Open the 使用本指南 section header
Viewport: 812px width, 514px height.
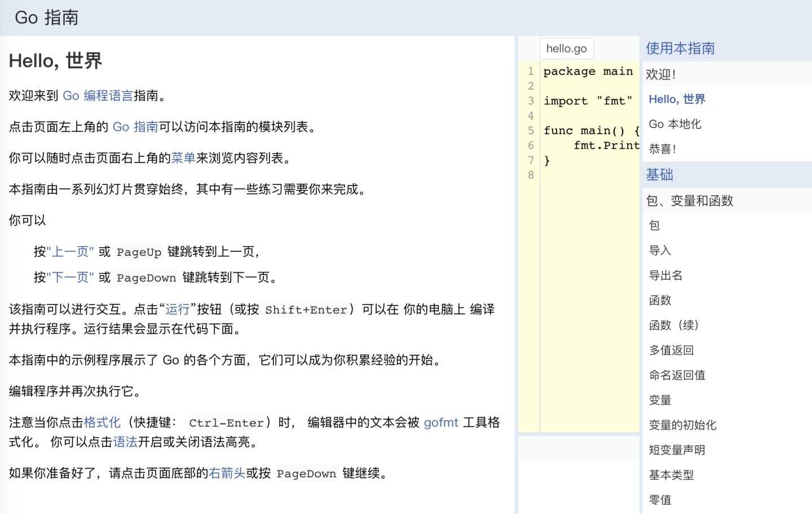[680, 48]
